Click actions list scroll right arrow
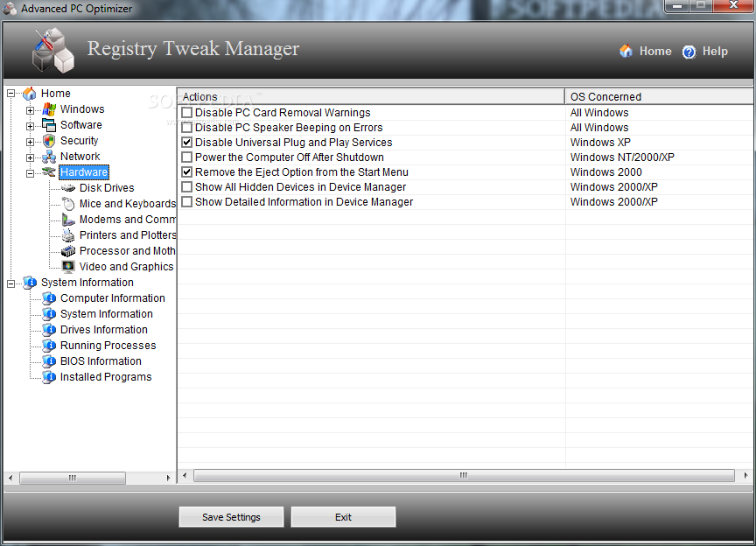The height and width of the screenshot is (546, 756). [745, 476]
